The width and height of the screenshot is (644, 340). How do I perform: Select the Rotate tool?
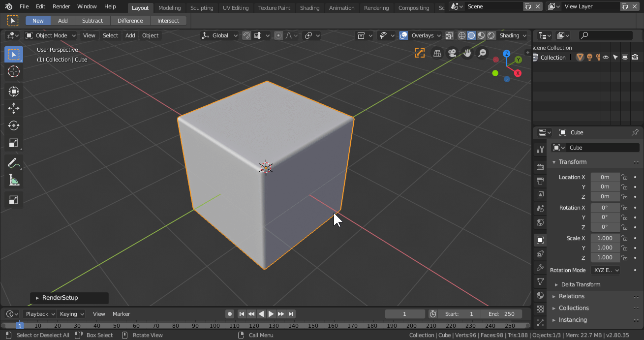pos(14,125)
